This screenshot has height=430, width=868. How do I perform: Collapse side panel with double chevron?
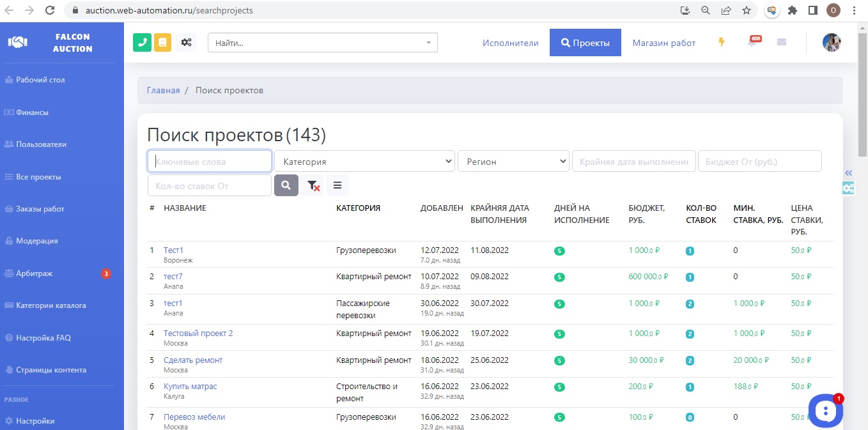click(848, 173)
